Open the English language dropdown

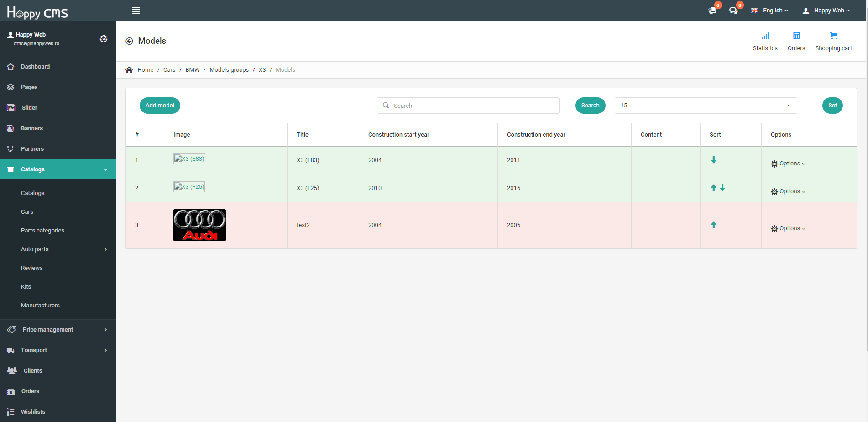(769, 11)
